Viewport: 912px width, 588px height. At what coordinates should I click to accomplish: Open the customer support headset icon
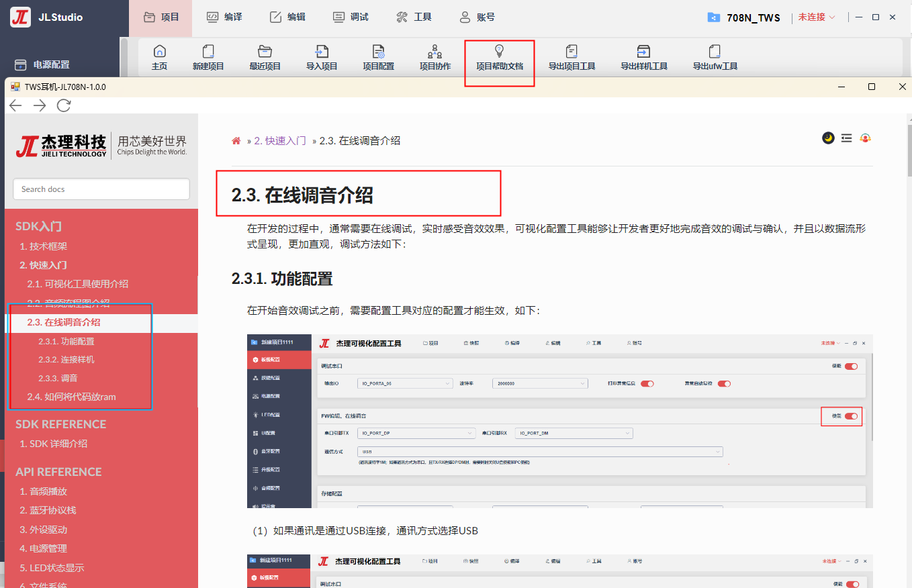point(866,138)
